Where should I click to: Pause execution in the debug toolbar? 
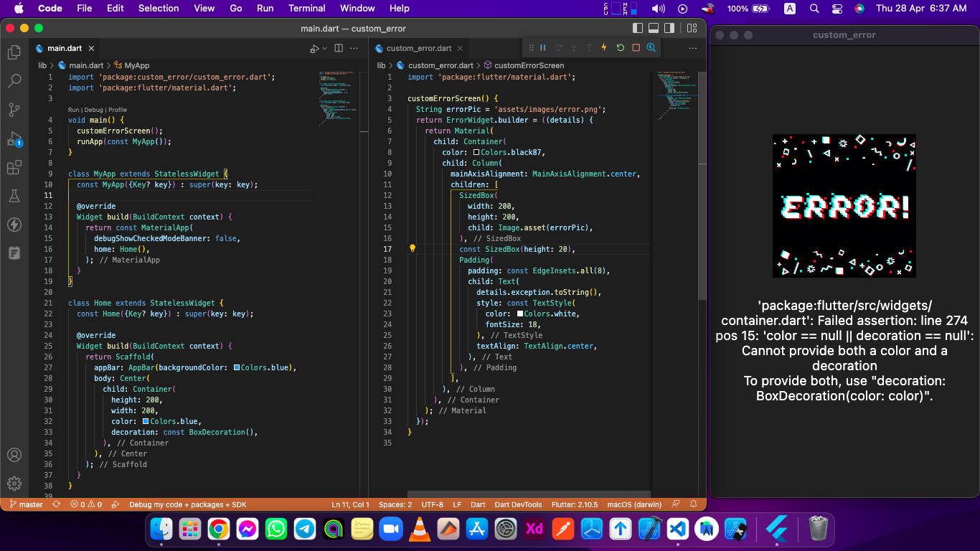pyautogui.click(x=543, y=47)
